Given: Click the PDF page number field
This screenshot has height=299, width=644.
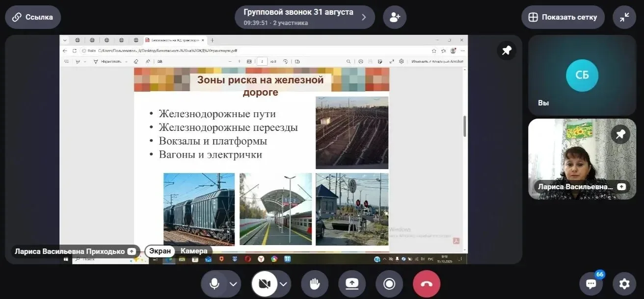Looking at the screenshot, I should tap(262, 61).
